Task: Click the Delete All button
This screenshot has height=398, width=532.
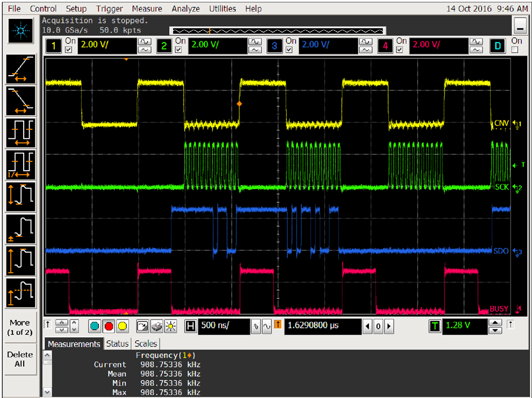Action: point(20,359)
